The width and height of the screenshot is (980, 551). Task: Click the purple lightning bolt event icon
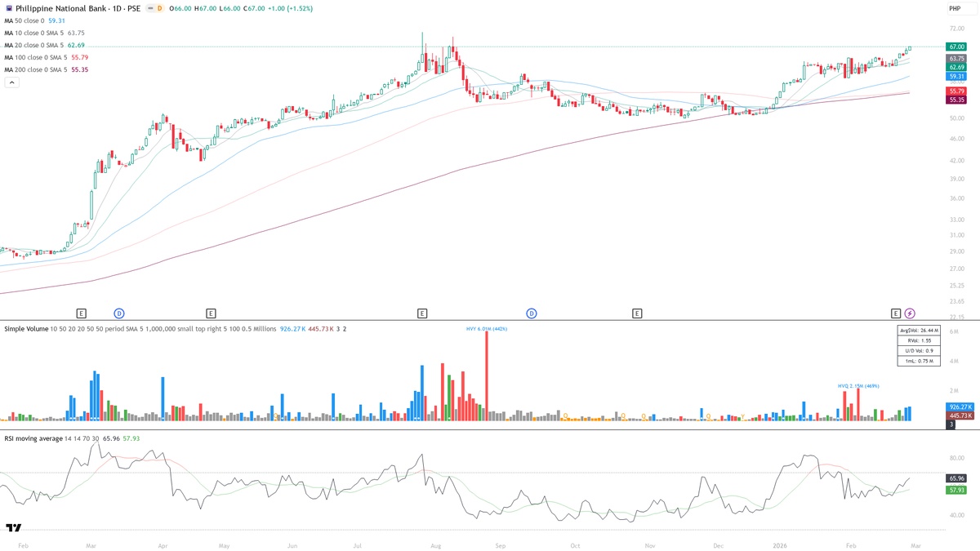click(910, 313)
